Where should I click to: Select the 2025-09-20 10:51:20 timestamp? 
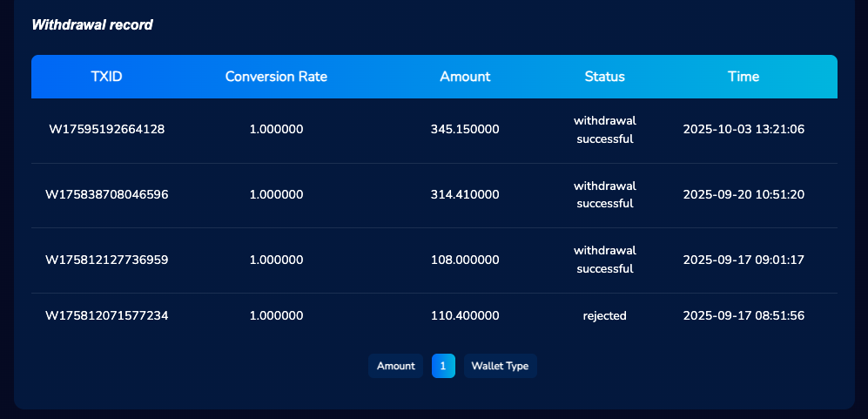[744, 194]
